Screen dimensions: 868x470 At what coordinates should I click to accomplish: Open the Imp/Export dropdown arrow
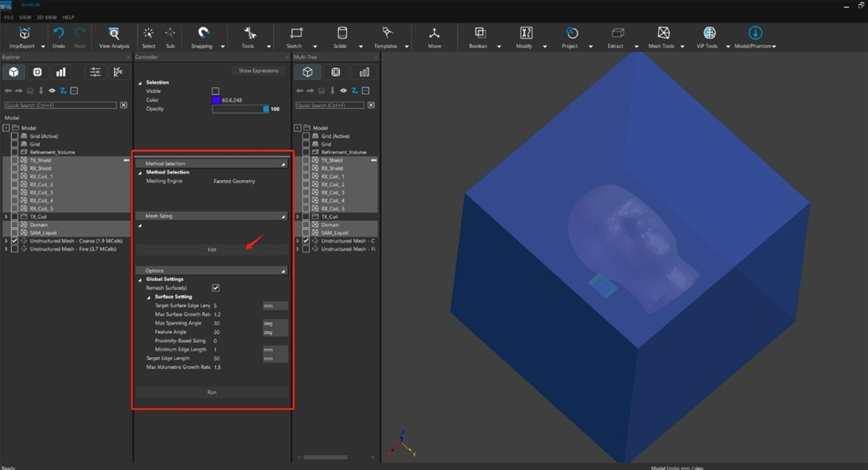point(43,47)
